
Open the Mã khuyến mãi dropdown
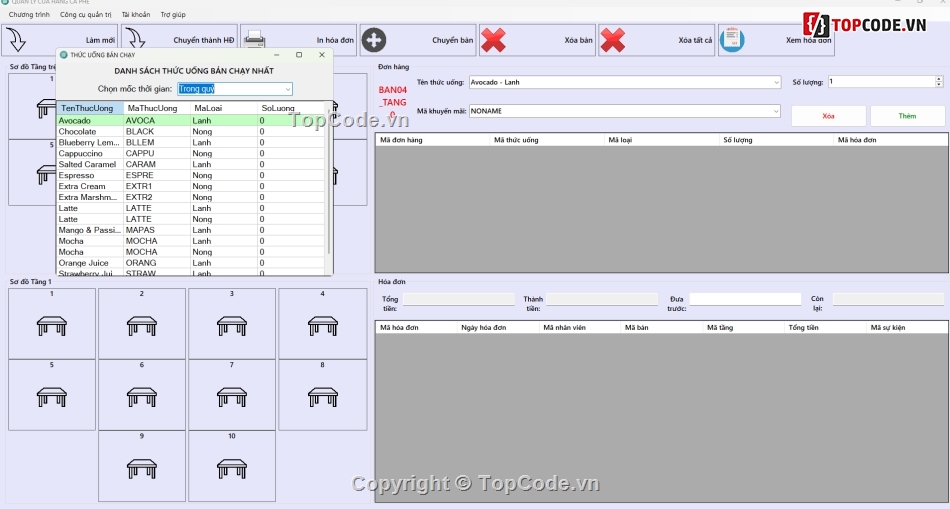point(776,111)
